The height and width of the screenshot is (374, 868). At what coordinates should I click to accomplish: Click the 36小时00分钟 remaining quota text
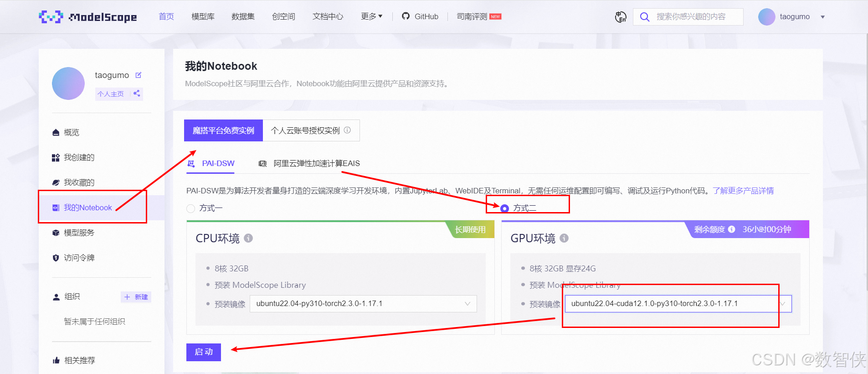click(767, 229)
